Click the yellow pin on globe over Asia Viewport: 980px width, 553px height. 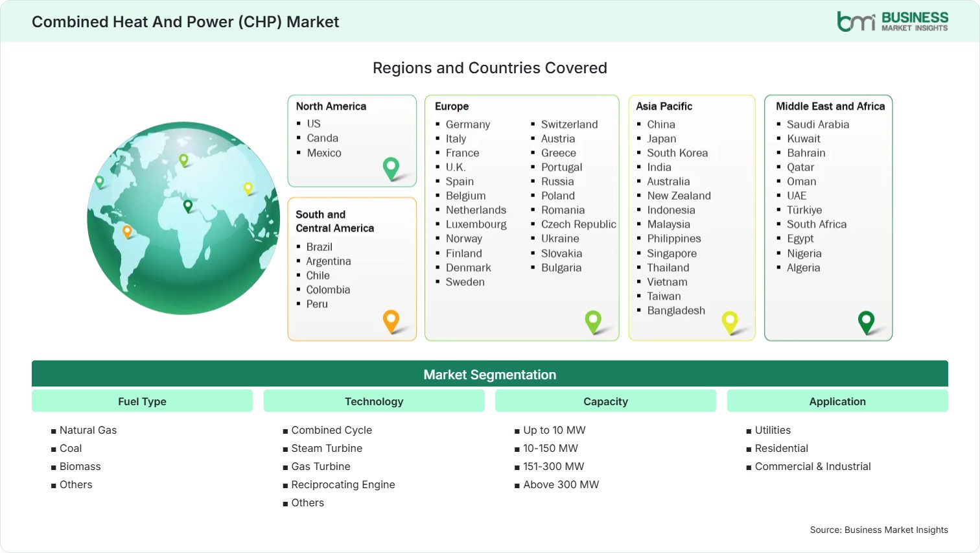coord(248,188)
